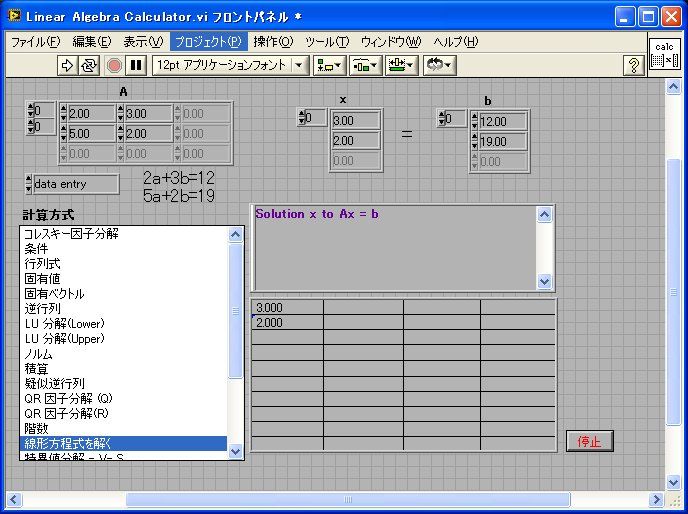
Task: Open the Resize Objects tool
Action: pos(402,65)
